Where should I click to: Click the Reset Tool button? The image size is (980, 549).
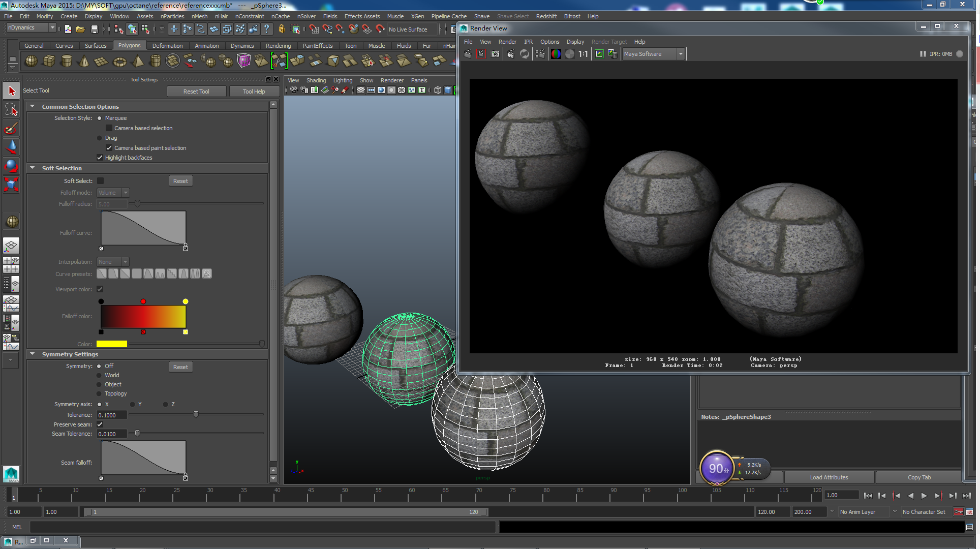click(x=196, y=91)
